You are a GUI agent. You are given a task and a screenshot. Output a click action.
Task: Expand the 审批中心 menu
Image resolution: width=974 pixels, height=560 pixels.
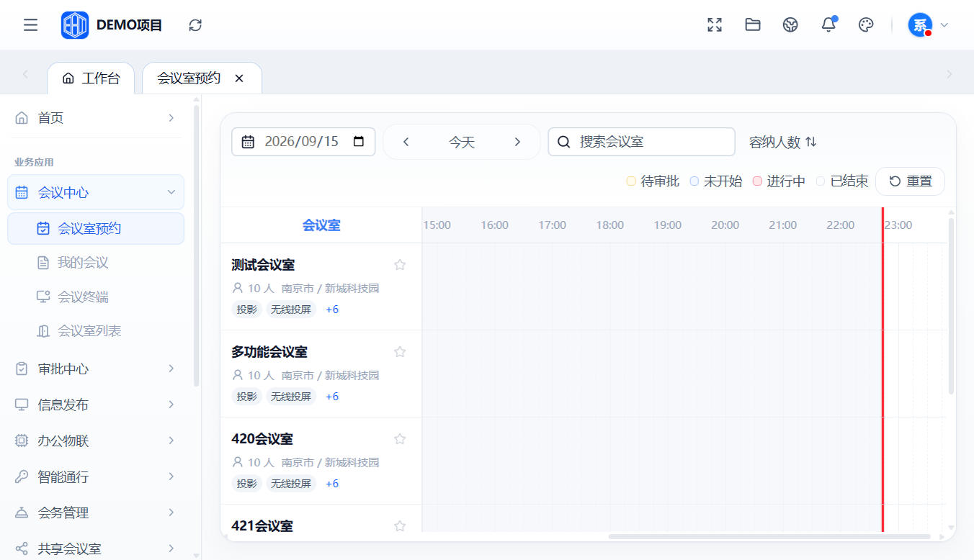(96, 369)
